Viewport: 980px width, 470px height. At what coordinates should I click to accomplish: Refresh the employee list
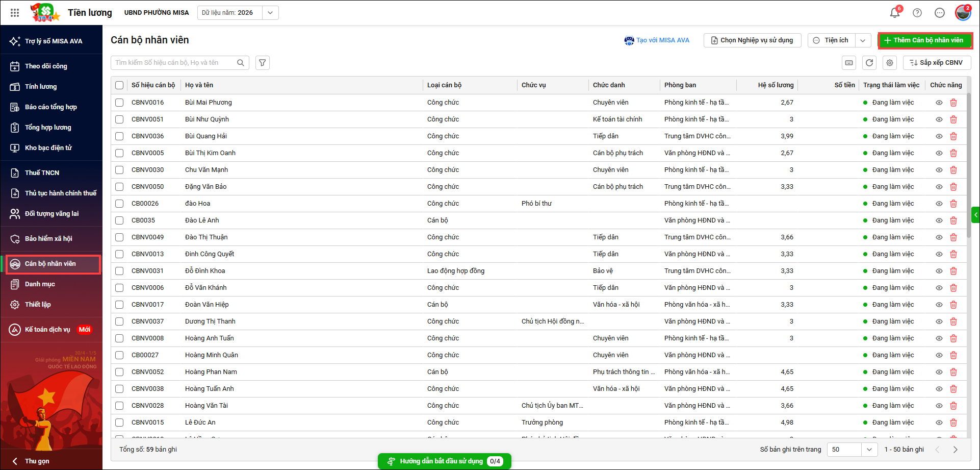[869, 63]
